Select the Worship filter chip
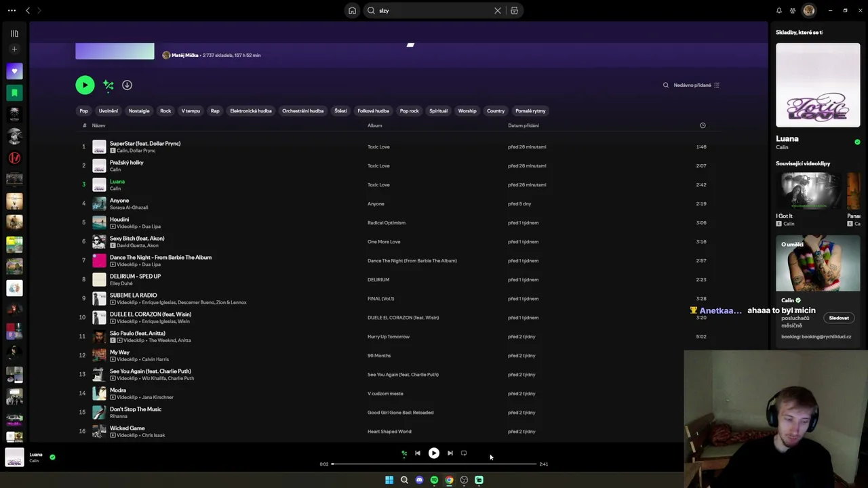The height and width of the screenshot is (488, 868). (467, 111)
